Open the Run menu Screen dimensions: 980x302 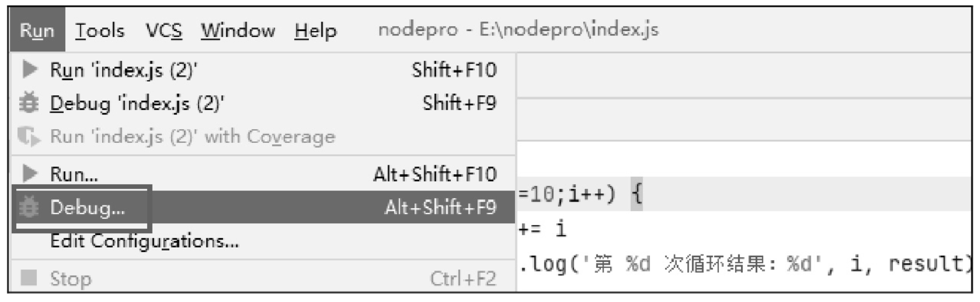[37, 30]
